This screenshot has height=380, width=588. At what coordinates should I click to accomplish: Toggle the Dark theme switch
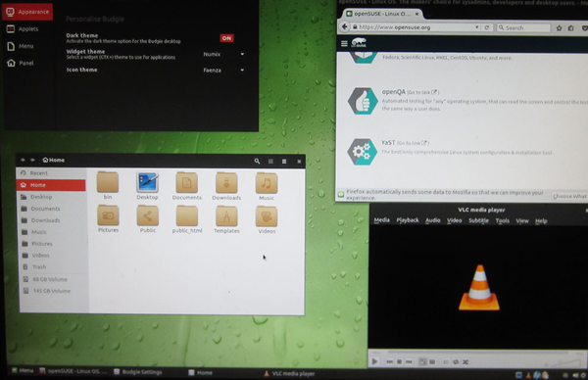226,38
